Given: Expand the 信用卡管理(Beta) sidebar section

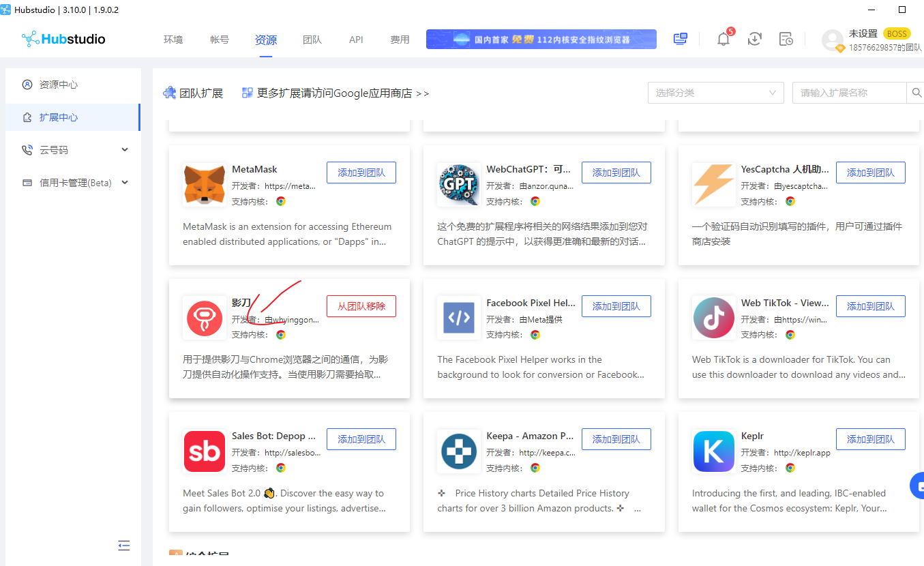Looking at the screenshot, I should 73,183.
